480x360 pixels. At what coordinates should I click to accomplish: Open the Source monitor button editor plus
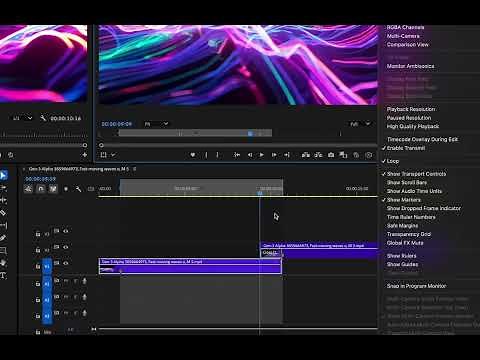85,155
